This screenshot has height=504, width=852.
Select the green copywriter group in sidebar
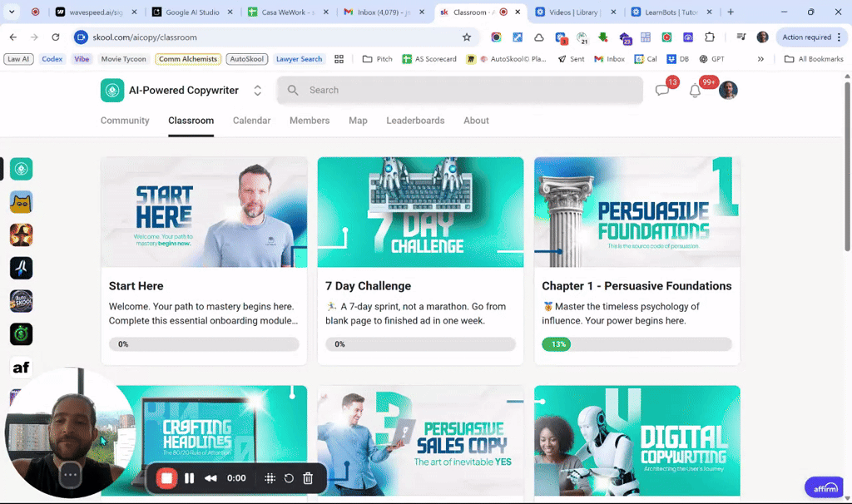(x=21, y=169)
